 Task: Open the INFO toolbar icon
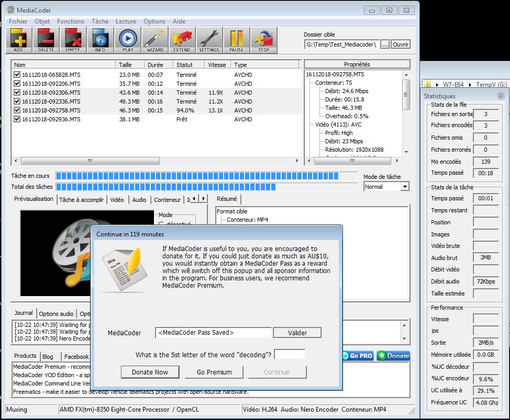tap(100, 40)
